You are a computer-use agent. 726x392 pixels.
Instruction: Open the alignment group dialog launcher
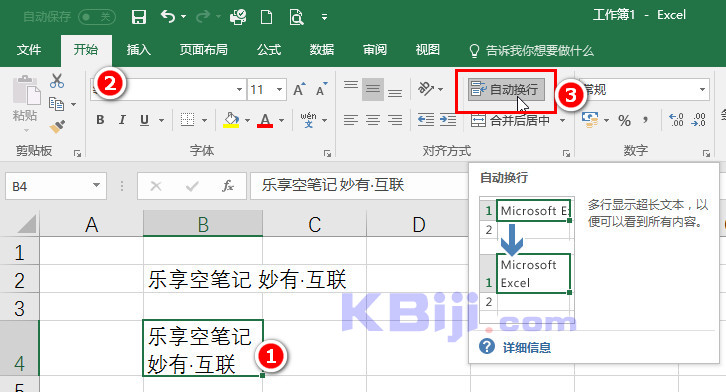(x=566, y=153)
